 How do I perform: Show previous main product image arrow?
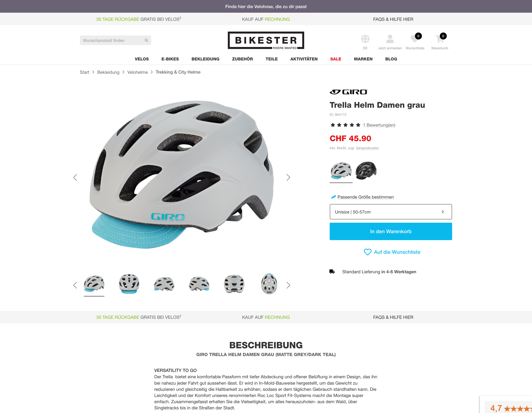75,177
